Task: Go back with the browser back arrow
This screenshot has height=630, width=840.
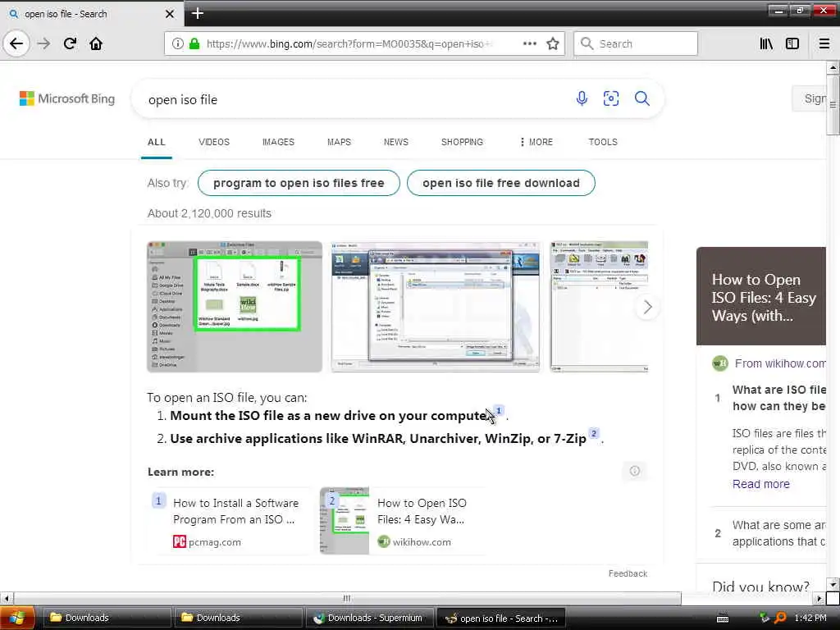Action: pos(16,44)
